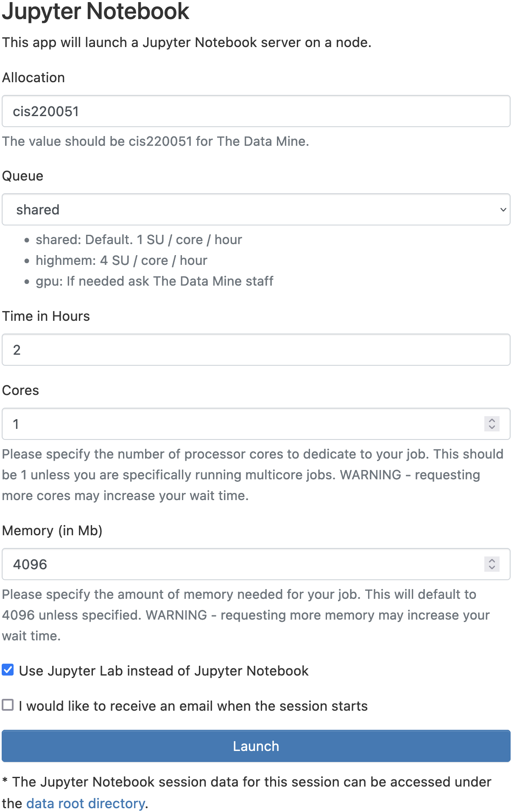Viewport: 514px width, 812px height.
Task: Click the chevron on the Queue selector
Action: [x=503, y=209]
